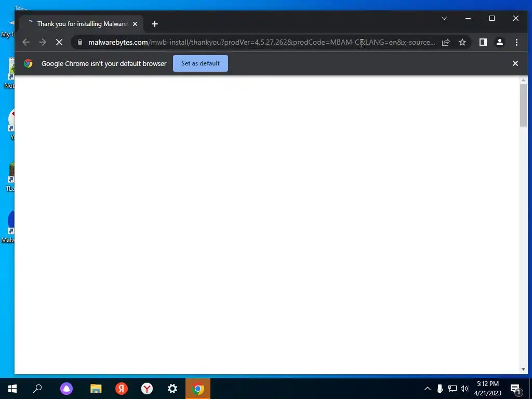Go back using the browser back arrow
Viewport: 532px width, 399px height.
tap(26, 42)
